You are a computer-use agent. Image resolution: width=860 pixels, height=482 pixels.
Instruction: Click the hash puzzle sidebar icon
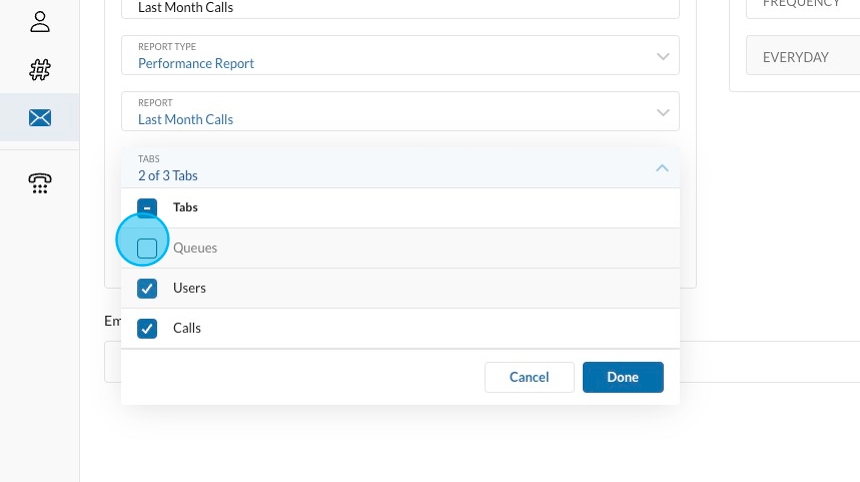[x=40, y=70]
